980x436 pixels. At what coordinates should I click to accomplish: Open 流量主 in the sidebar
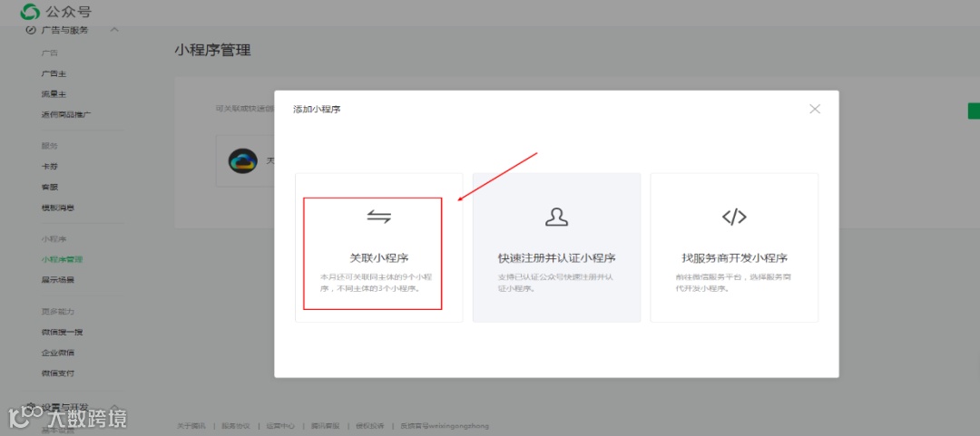pyautogui.click(x=54, y=94)
